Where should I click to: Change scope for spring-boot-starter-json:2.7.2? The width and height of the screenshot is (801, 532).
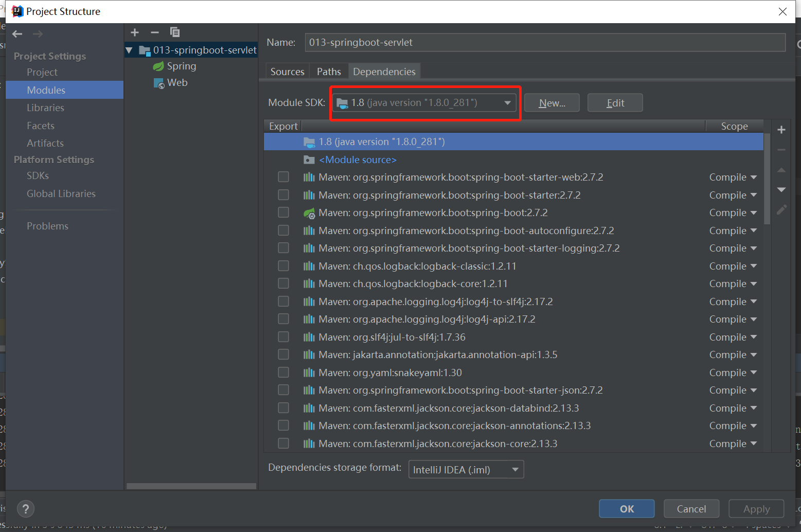[733, 391]
